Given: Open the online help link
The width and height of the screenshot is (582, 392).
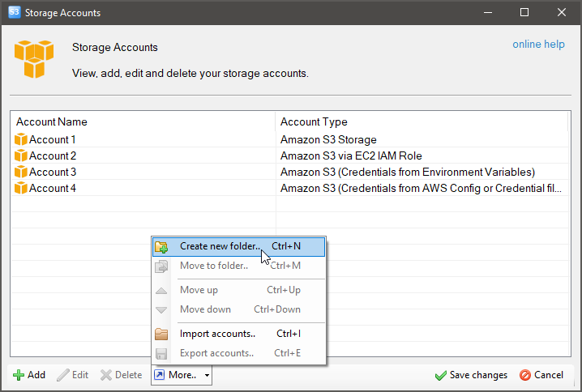Looking at the screenshot, I should (x=538, y=45).
